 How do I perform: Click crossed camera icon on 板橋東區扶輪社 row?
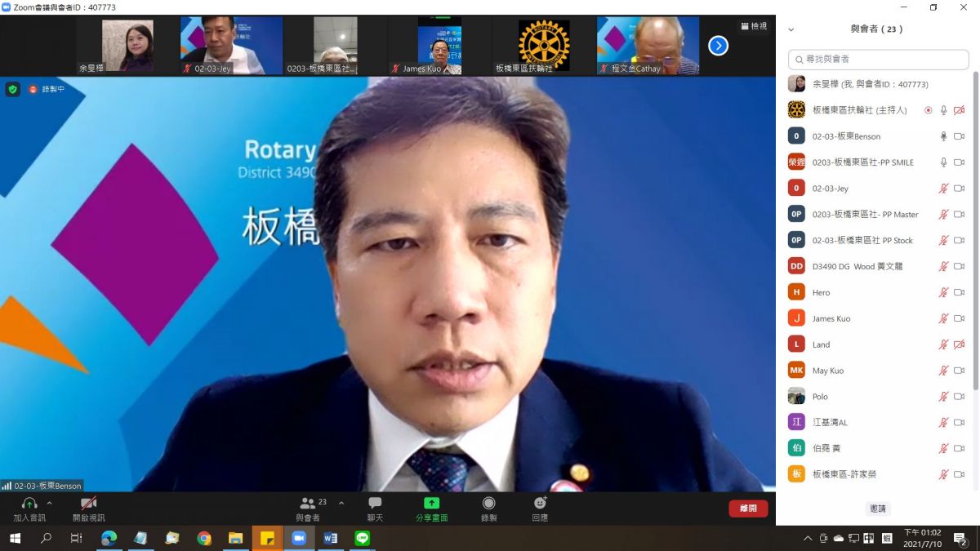click(x=959, y=110)
